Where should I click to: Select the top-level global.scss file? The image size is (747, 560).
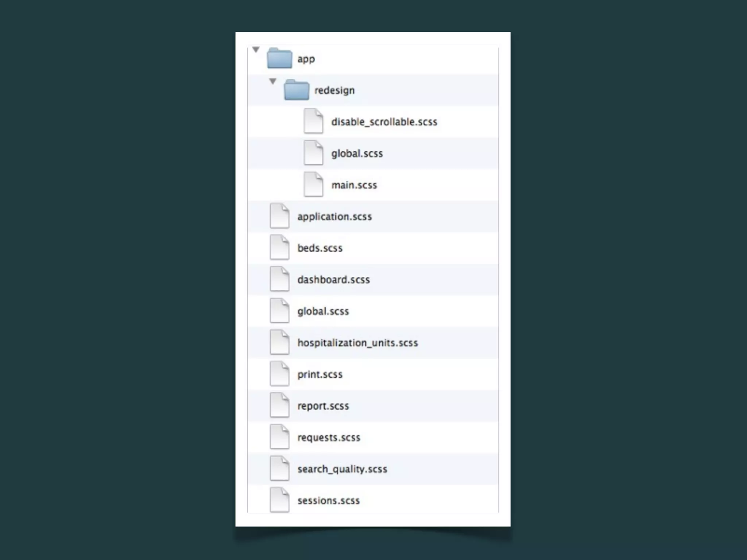[x=323, y=311]
